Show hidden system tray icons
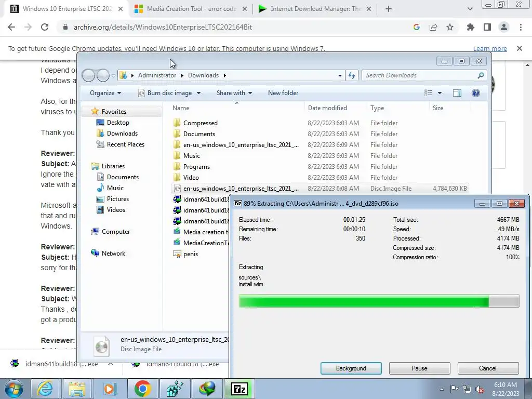Screen dimensions: 532x399 [x=442, y=390]
